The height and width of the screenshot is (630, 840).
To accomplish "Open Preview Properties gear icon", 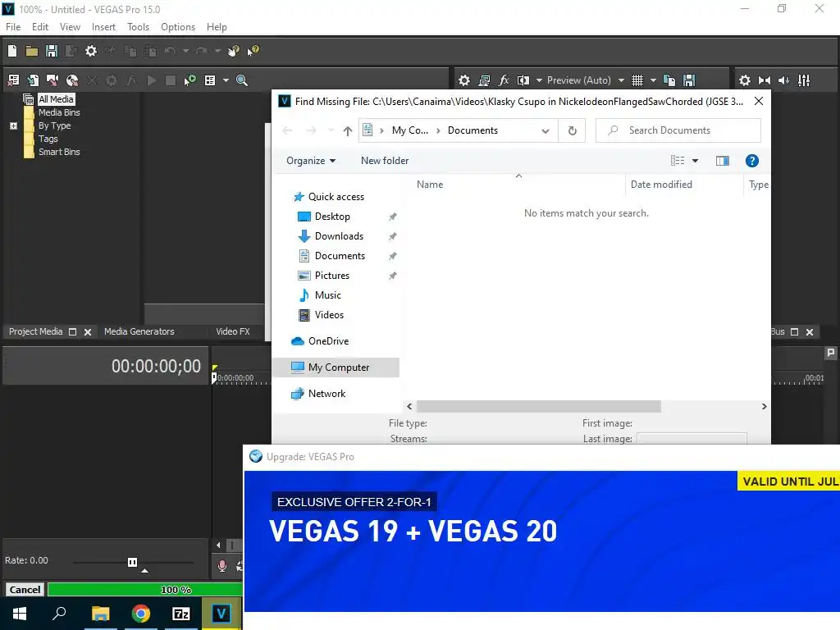I will pos(464,80).
